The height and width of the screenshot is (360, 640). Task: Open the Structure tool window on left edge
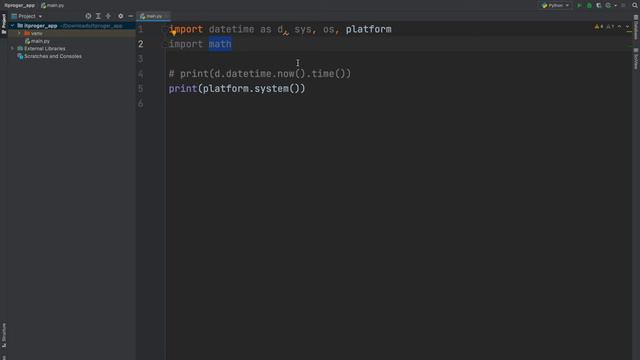tap(4, 335)
